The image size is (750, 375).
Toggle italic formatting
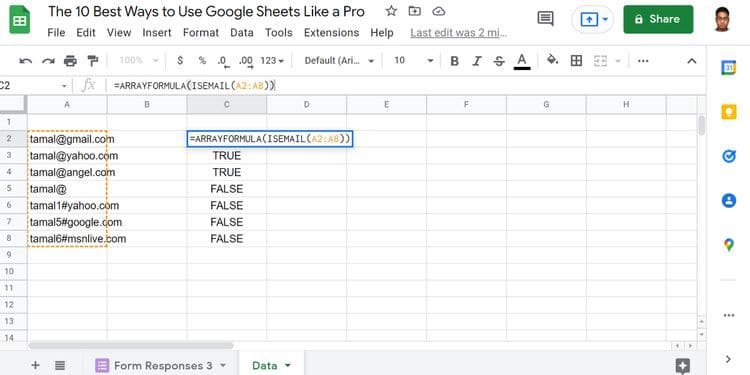(x=477, y=61)
